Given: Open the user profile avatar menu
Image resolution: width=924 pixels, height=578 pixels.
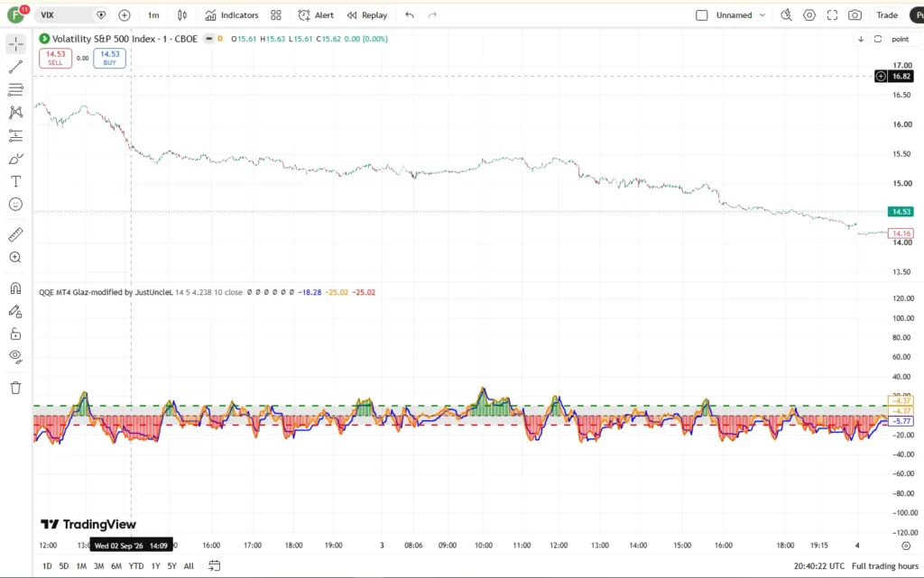Looking at the screenshot, I should 16,14.
